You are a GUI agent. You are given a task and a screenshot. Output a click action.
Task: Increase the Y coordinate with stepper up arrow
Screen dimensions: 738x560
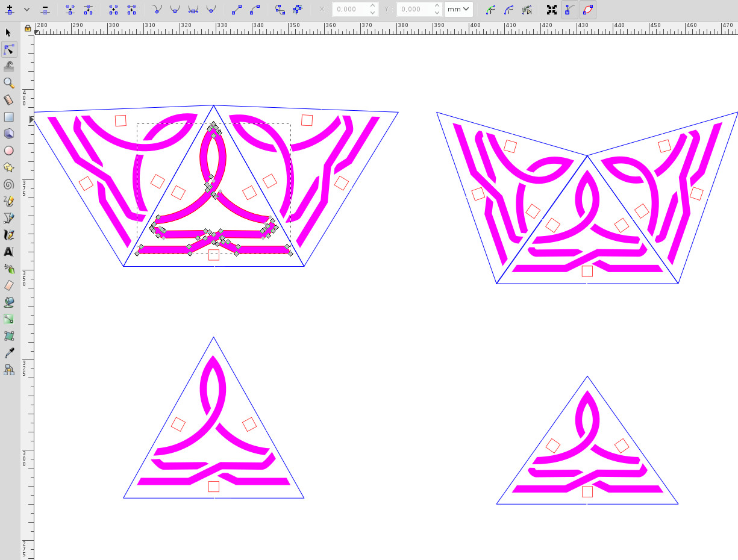point(437,6)
